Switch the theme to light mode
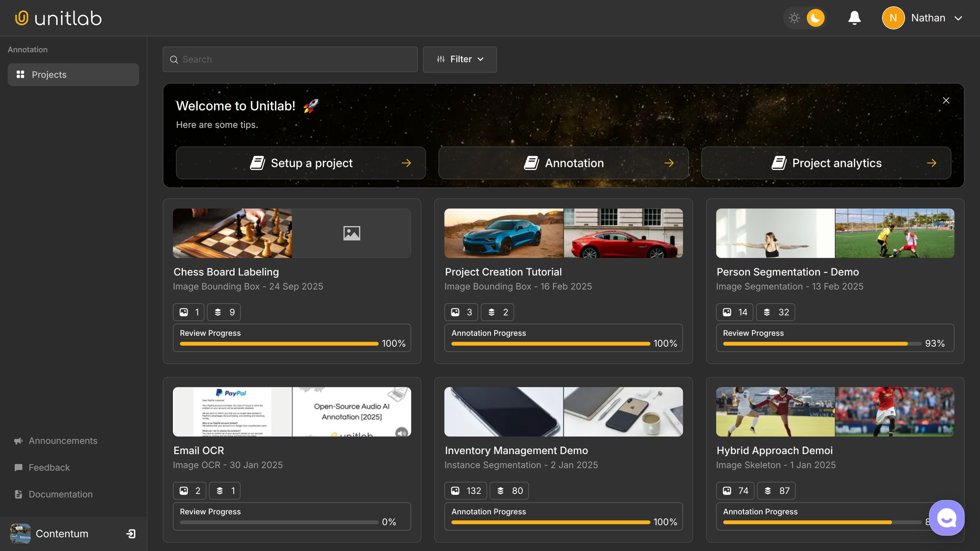Image resolution: width=980 pixels, height=551 pixels. (794, 18)
